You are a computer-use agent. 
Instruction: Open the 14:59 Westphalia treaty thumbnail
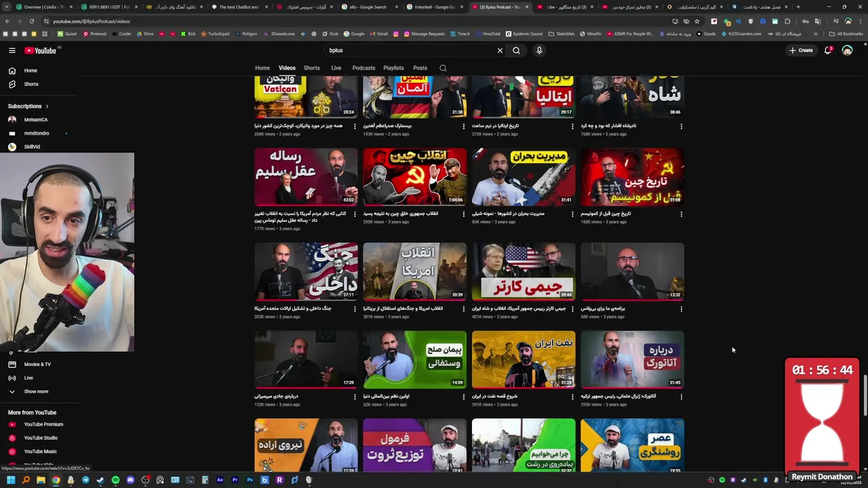414,359
